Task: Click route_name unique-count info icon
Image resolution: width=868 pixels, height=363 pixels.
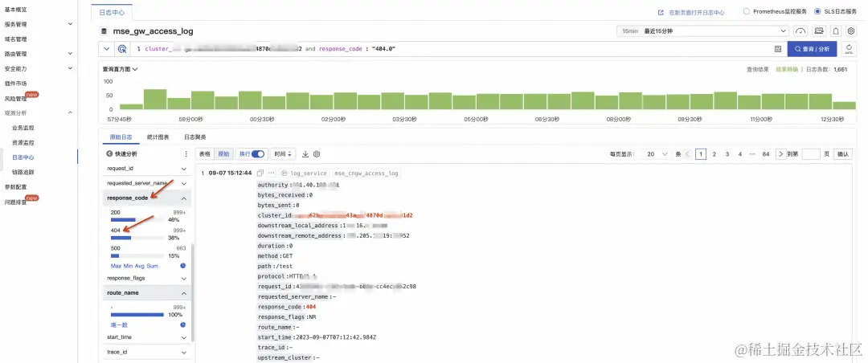Action: coord(182,324)
